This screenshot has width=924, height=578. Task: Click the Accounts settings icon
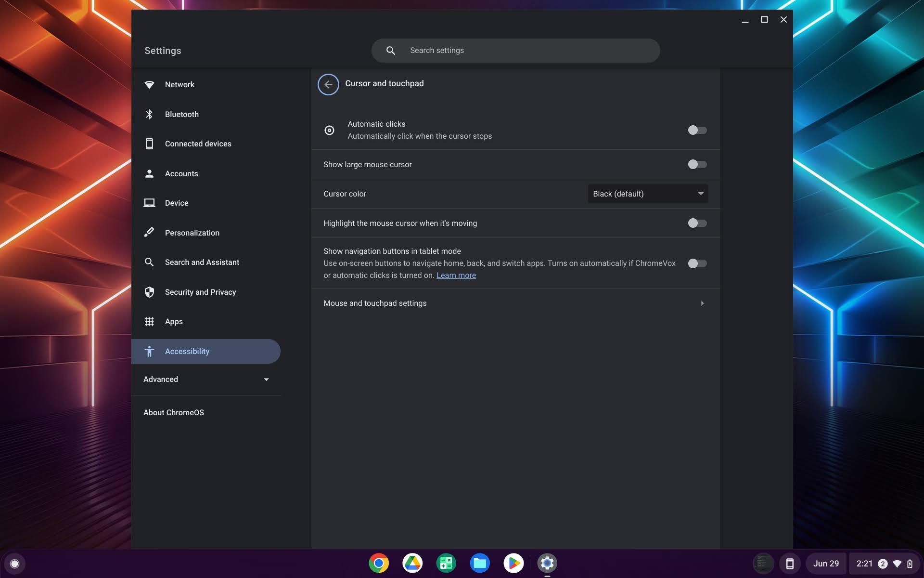click(149, 173)
